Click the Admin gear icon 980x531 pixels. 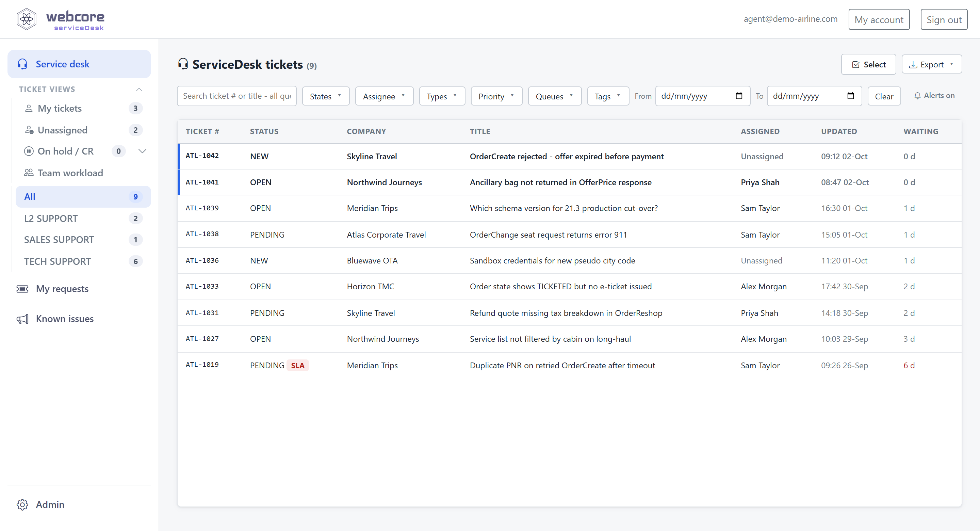[x=22, y=505]
